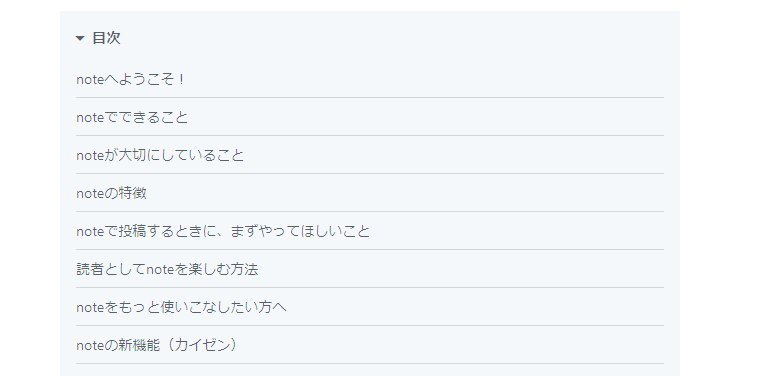Screen dimensions: 757x376
Task: Select noteが大切にしていること entry
Action: (x=160, y=155)
